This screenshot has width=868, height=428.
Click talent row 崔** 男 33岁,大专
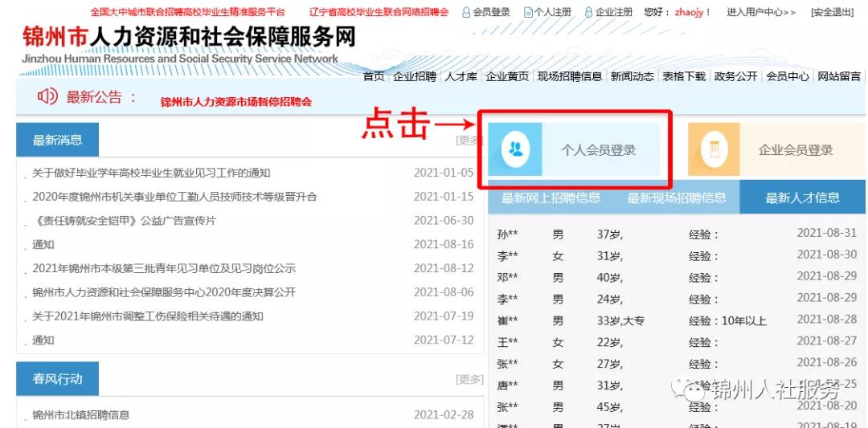click(677, 320)
